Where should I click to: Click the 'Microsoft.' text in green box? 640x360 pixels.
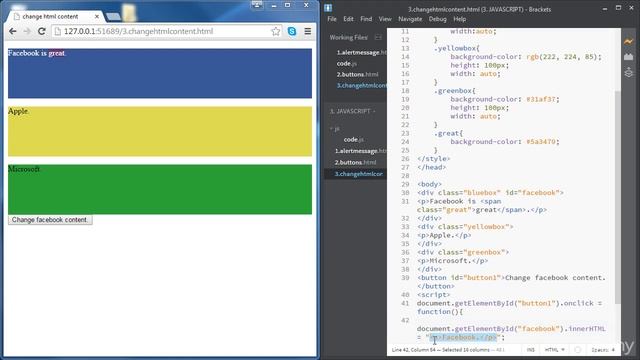pos(24,169)
